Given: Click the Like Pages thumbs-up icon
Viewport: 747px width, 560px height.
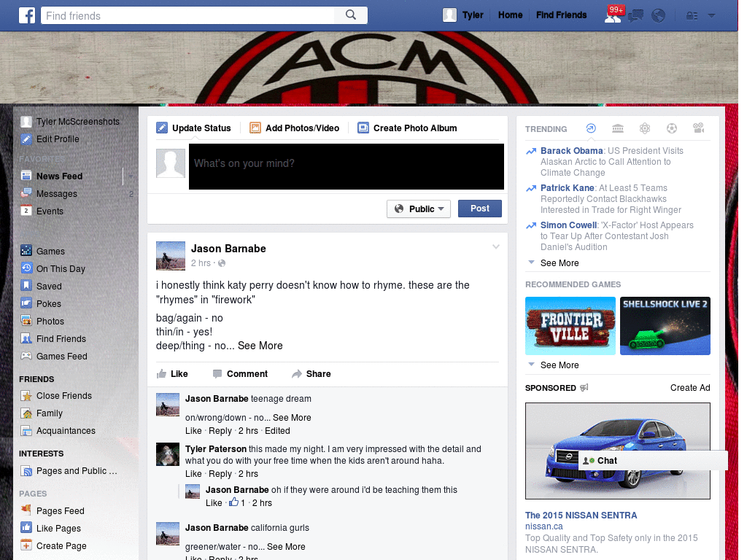Looking at the screenshot, I should click(26, 528).
